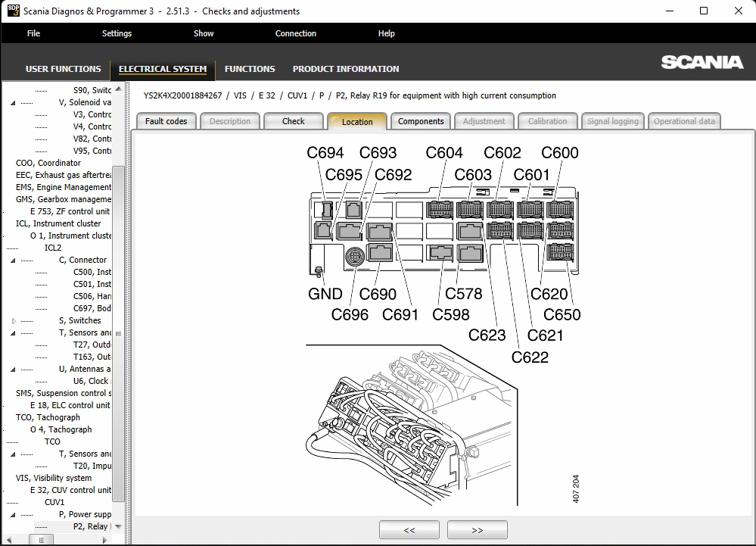Click the horizontal scrollbar left arrow
756x546 pixels.
point(8,540)
